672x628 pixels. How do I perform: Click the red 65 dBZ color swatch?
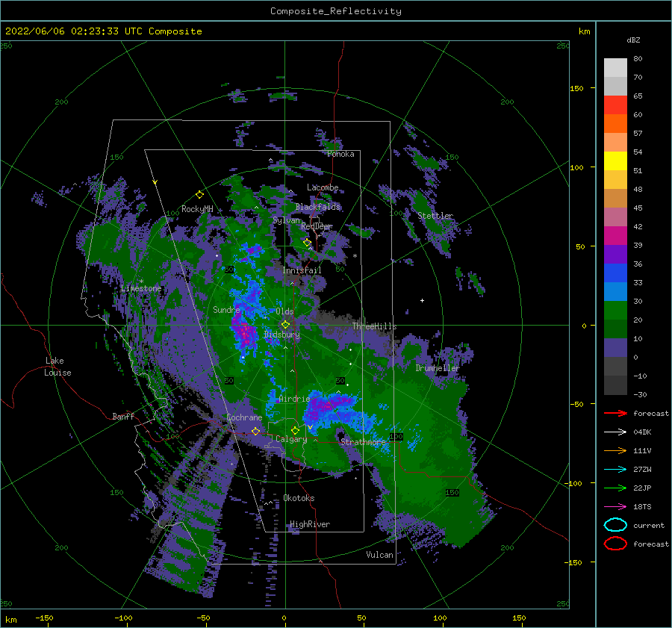tap(615, 105)
